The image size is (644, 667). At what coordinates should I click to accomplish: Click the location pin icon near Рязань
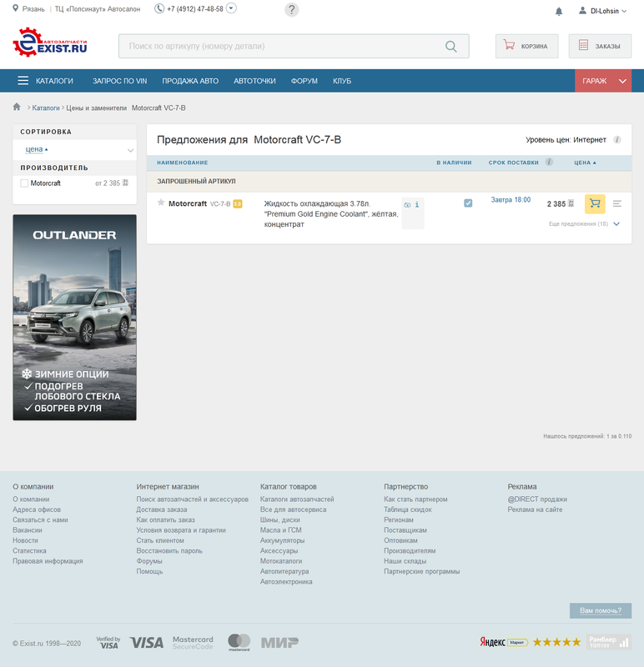(x=15, y=8)
